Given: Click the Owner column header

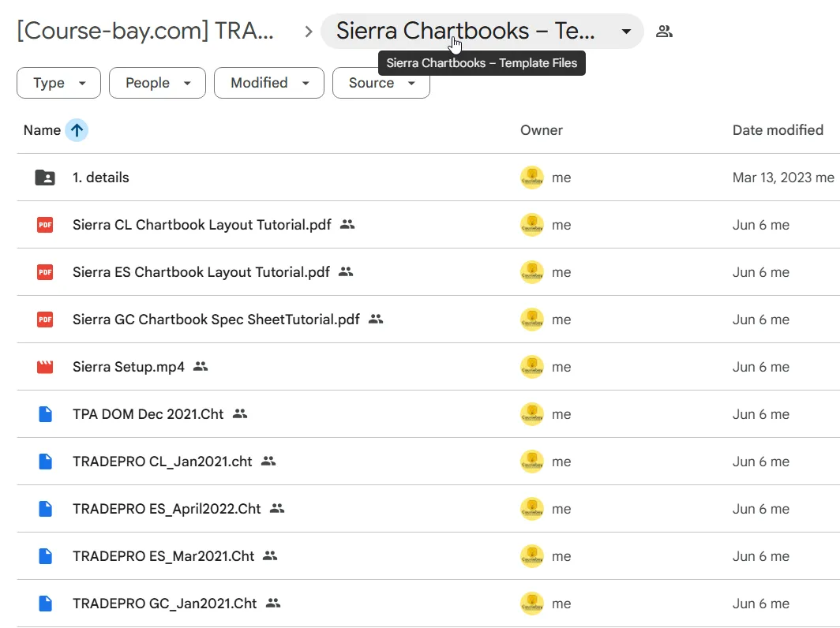Looking at the screenshot, I should (x=541, y=130).
